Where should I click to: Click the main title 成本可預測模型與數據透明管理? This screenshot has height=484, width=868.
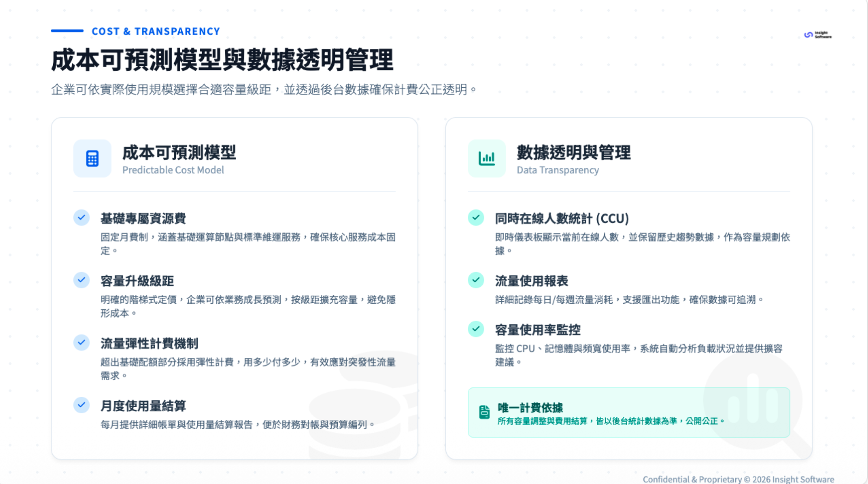pos(222,60)
